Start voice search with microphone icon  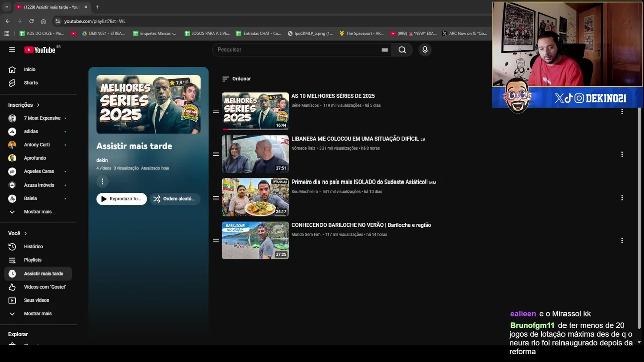[425, 50]
